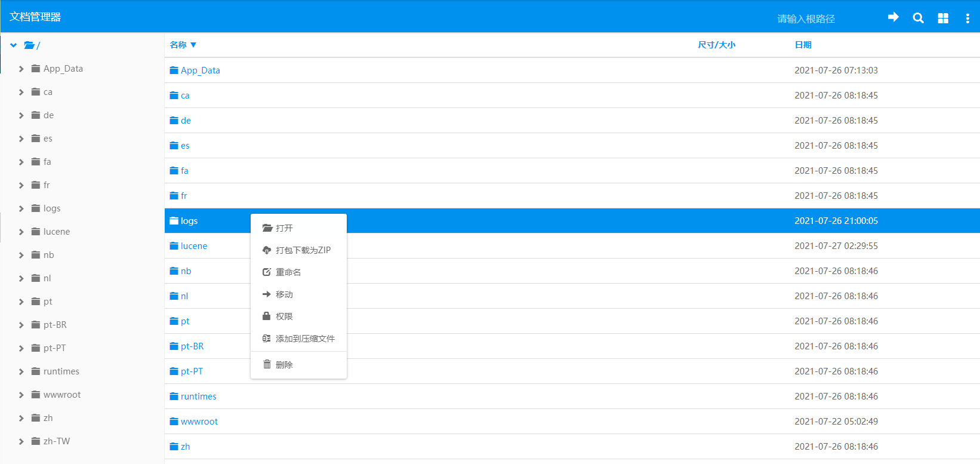Select 重命名 in the context menu
980x464 pixels.
point(288,272)
